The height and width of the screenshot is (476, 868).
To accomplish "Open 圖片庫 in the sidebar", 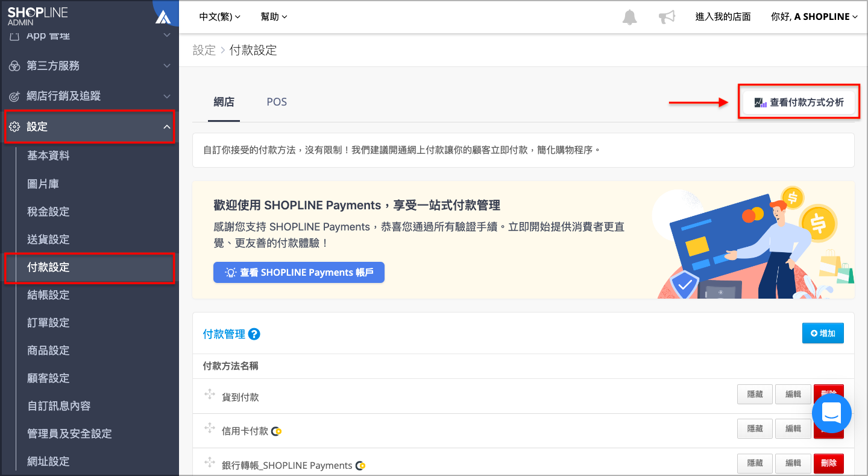I will (43, 184).
